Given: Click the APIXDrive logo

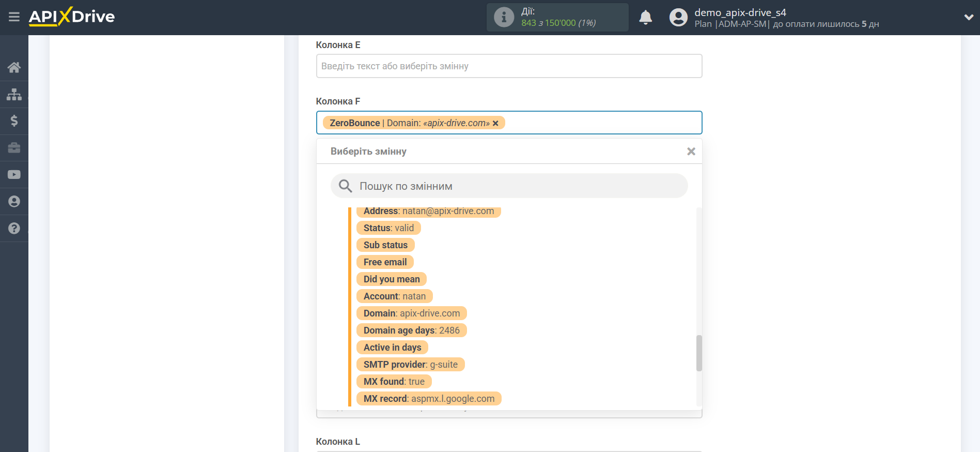Looking at the screenshot, I should (x=72, y=17).
